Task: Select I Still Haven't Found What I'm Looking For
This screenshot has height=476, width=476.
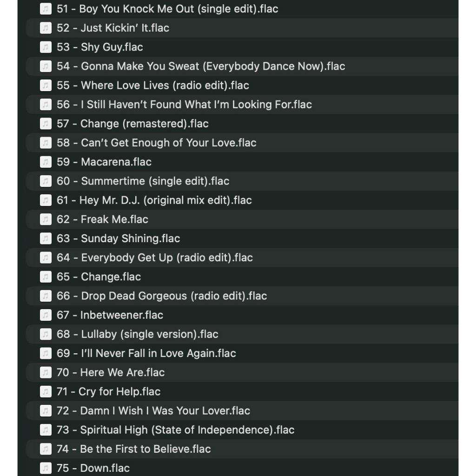Action: click(x=242, y=105)
